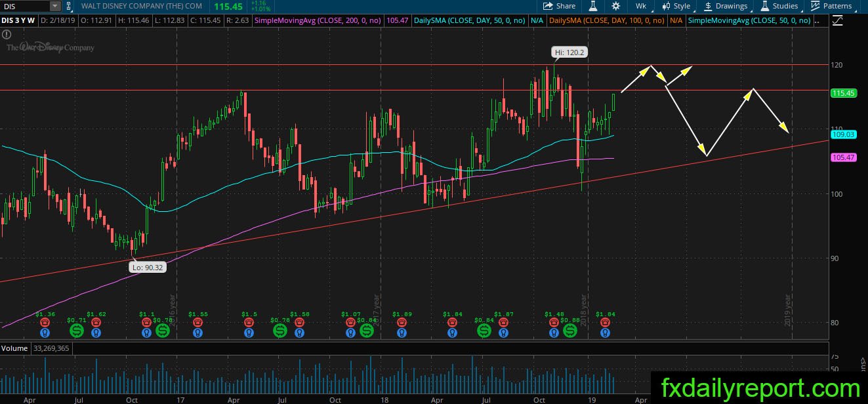Open the symbol selector dropdown arrow

coord(55,6)
